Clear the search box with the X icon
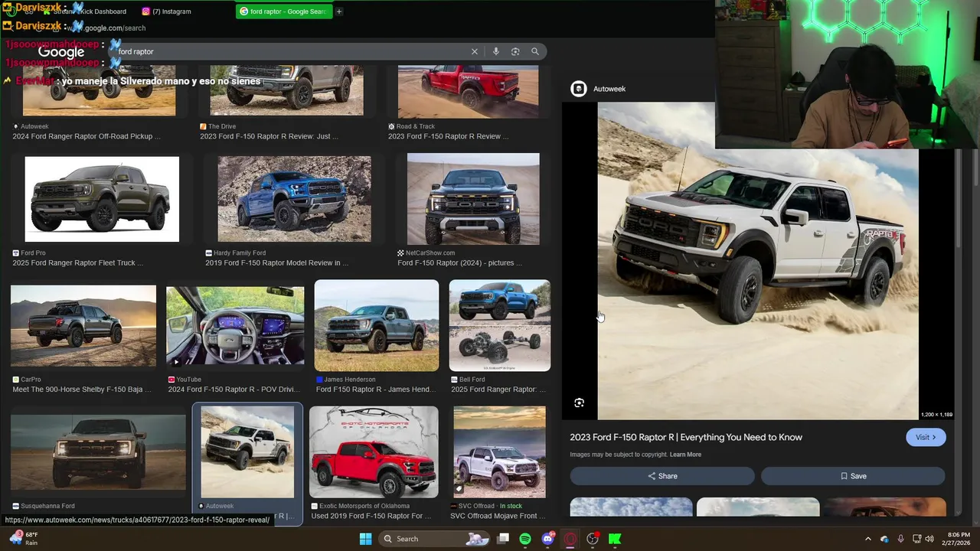The width and height of the screenshot is (980, 551). pos(475,51)
